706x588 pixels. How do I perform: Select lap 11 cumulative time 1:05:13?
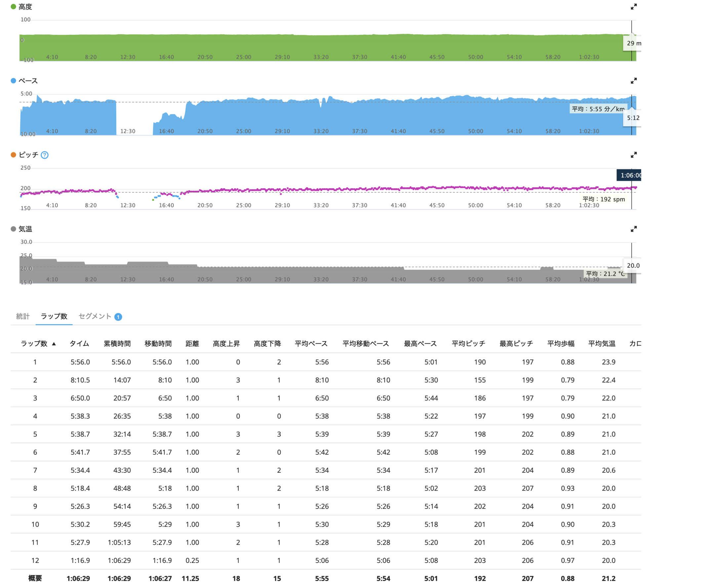tap(119, 543)
